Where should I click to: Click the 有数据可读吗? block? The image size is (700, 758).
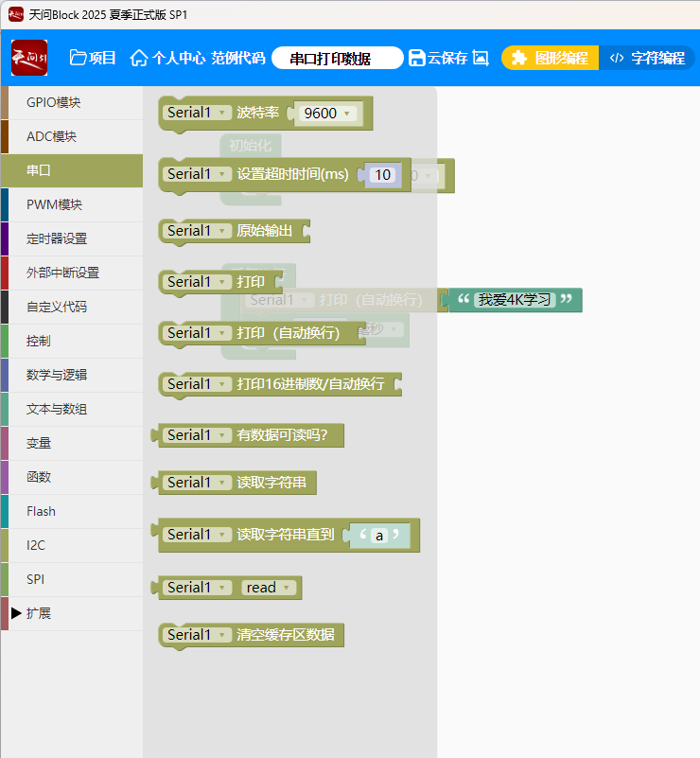(x=281, y=435)
